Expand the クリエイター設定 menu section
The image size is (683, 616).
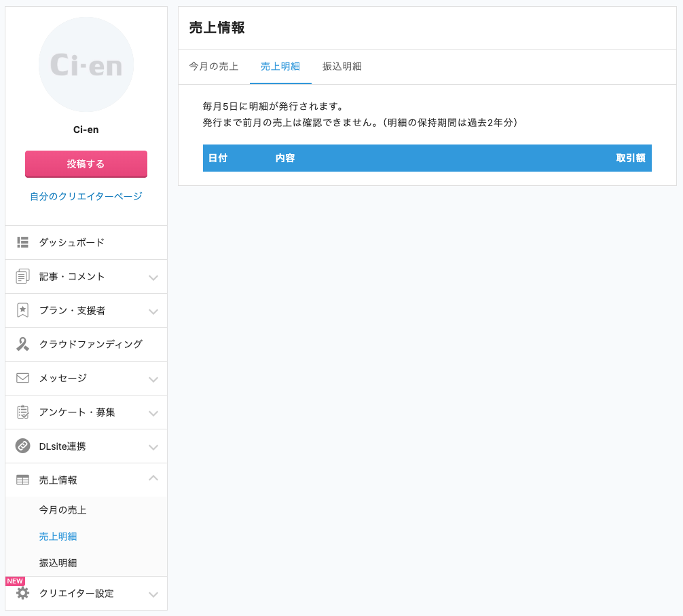(153, 593)
